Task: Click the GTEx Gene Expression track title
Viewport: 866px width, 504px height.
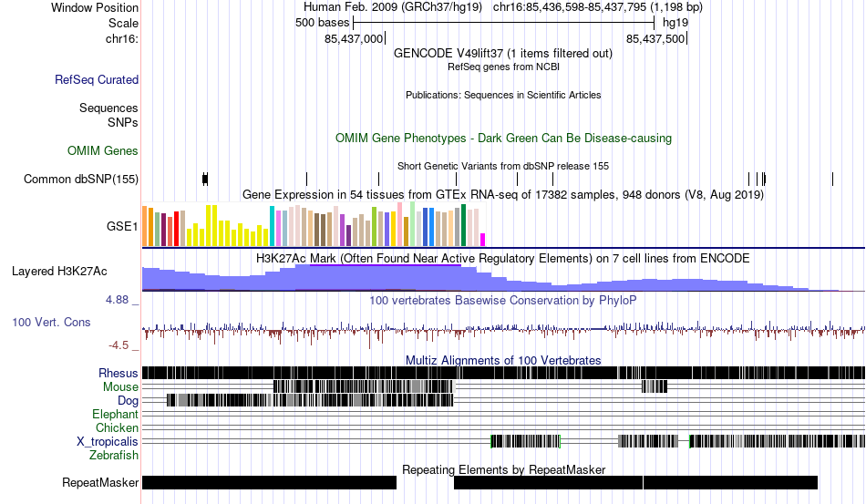Action: (503, 195)
